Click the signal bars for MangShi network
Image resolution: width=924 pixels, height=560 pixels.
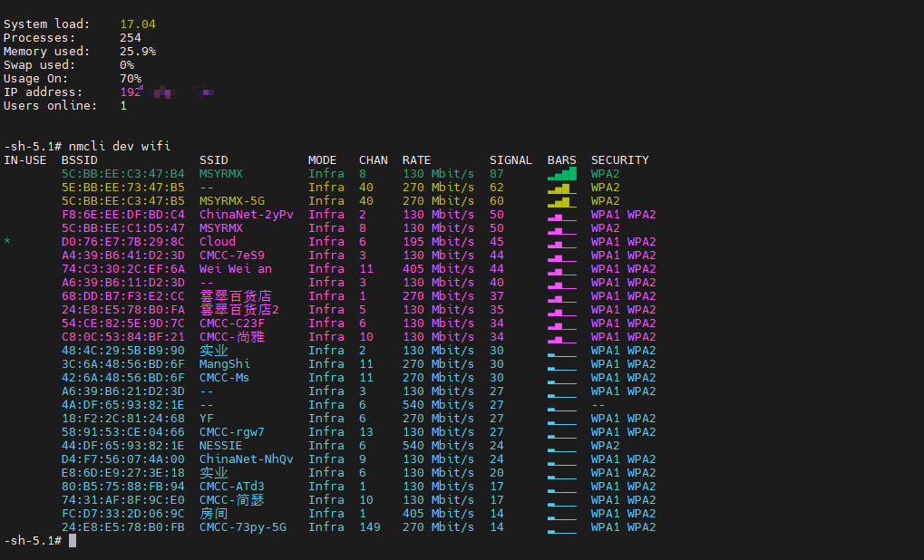click(562, 364)
